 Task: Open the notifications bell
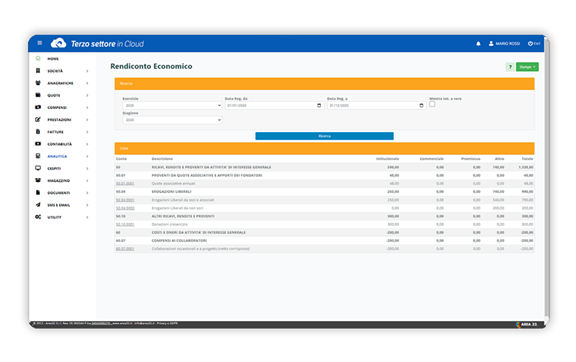tap(478, 43)
